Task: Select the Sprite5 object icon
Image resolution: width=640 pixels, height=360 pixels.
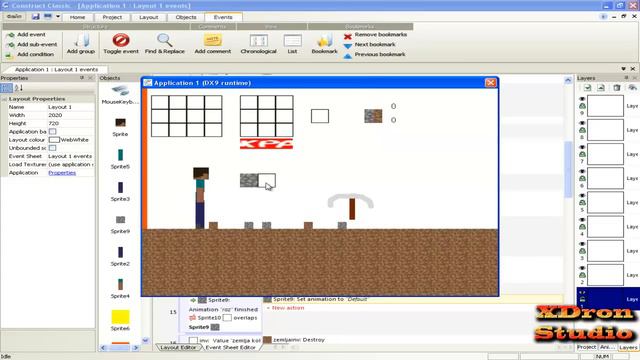Action: point(120,155)
